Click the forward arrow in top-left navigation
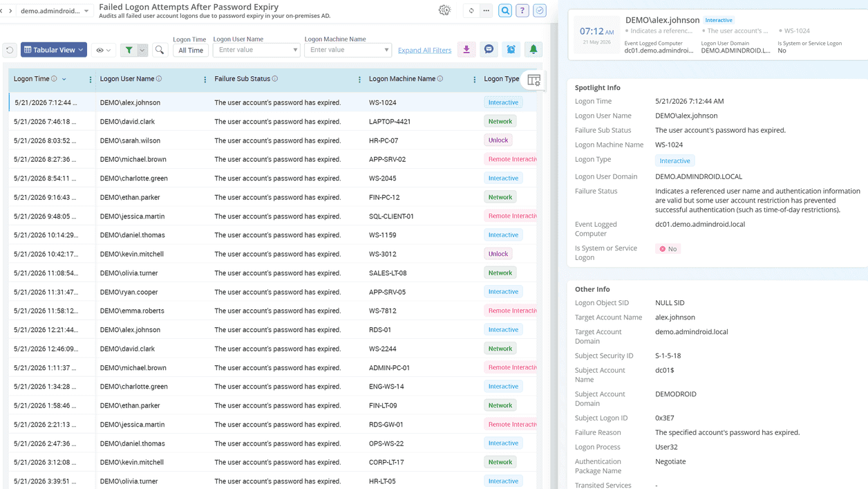868x489 pixels. [10, 11]
